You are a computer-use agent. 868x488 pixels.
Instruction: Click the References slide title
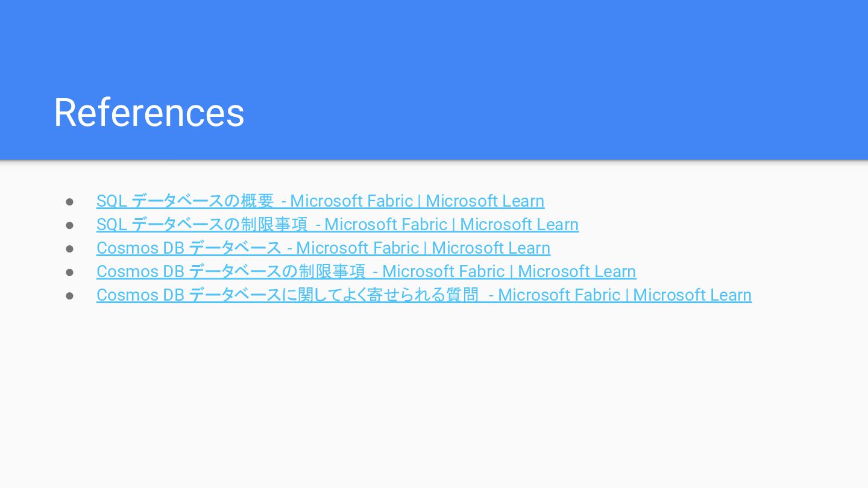(149, 113)
